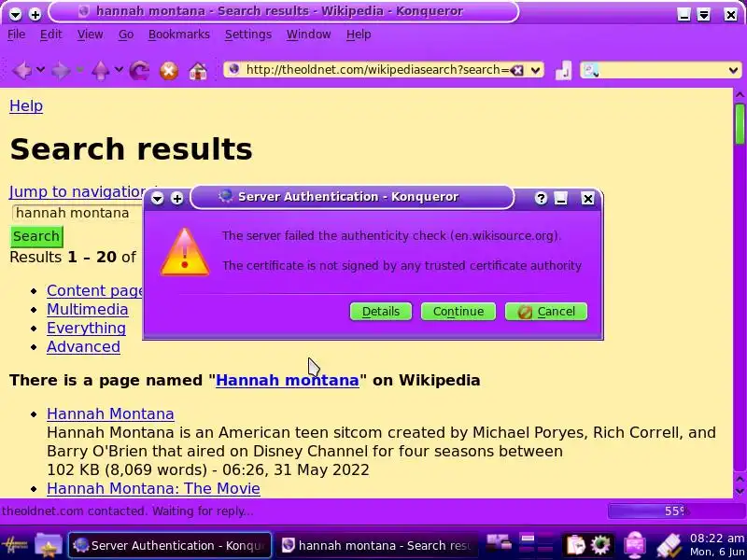The image size is (747, 560).
Task: Click the show desktop icon in taskbar
Action: pyautogui.click(x=499, y=543)
